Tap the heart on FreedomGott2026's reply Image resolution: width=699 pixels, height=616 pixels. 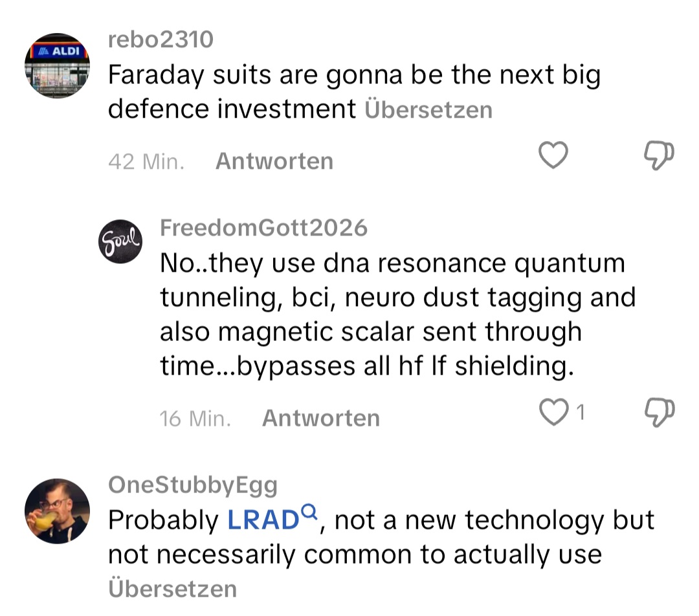click(553, 412)
